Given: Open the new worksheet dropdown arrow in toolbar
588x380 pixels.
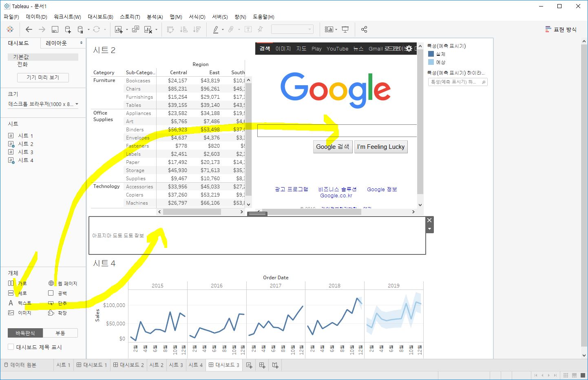Looking at the screenshot, I should (127, 29).
